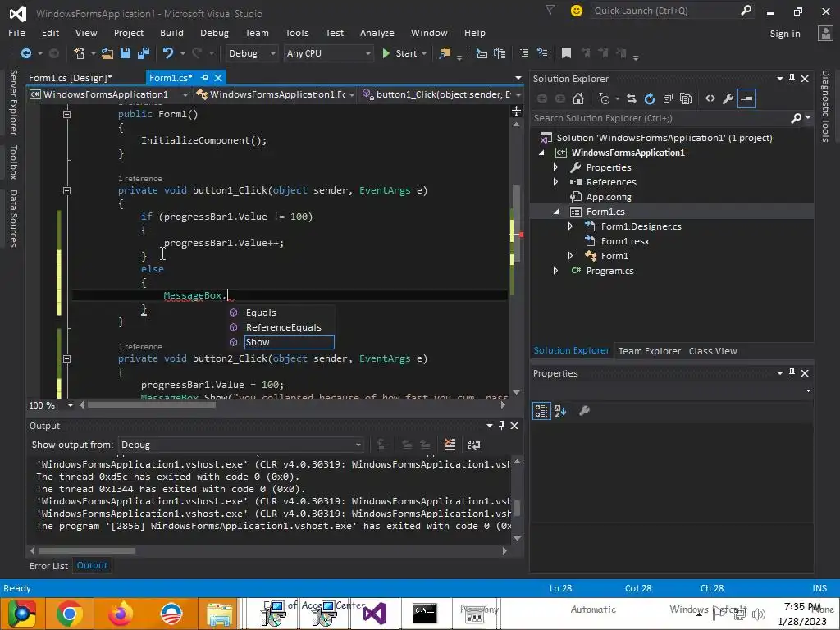Click the Output panel horizontal scrollbar thumb

pos(87,550)
